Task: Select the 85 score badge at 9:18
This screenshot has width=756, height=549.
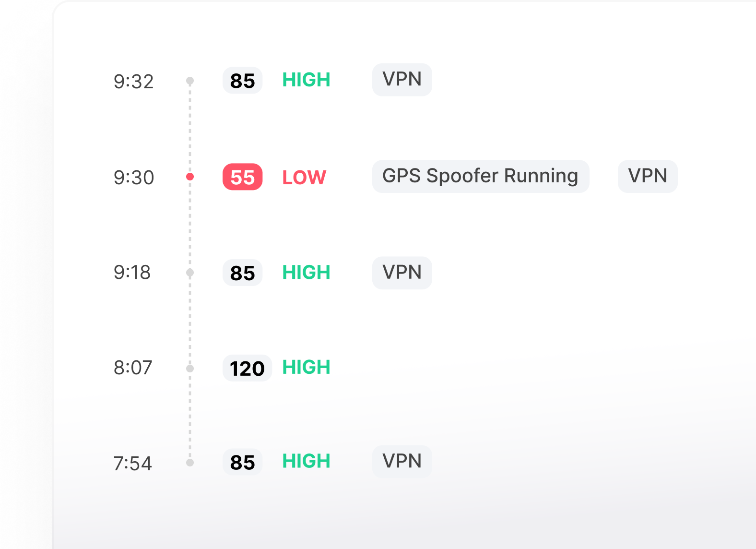Action: tap(242, 273)
